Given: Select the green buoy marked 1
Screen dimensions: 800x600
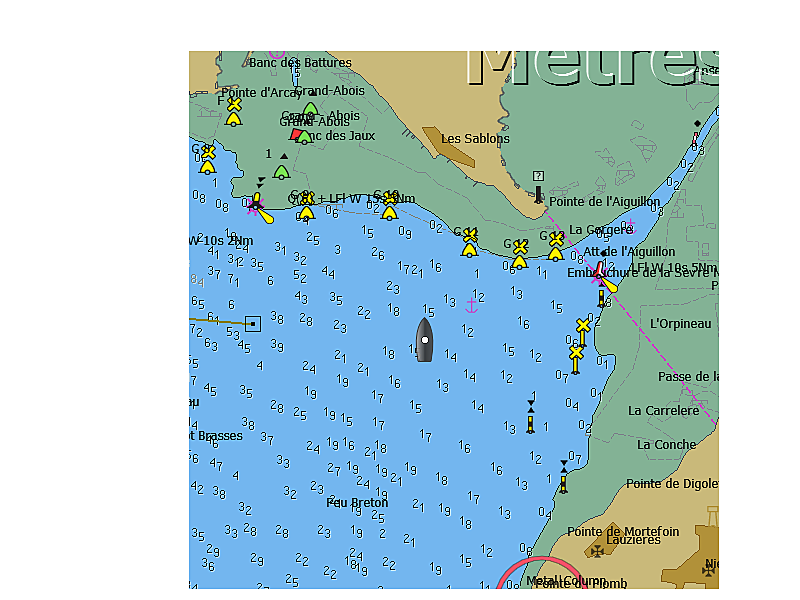Looking at the screenshot, I should coord(282,172).
